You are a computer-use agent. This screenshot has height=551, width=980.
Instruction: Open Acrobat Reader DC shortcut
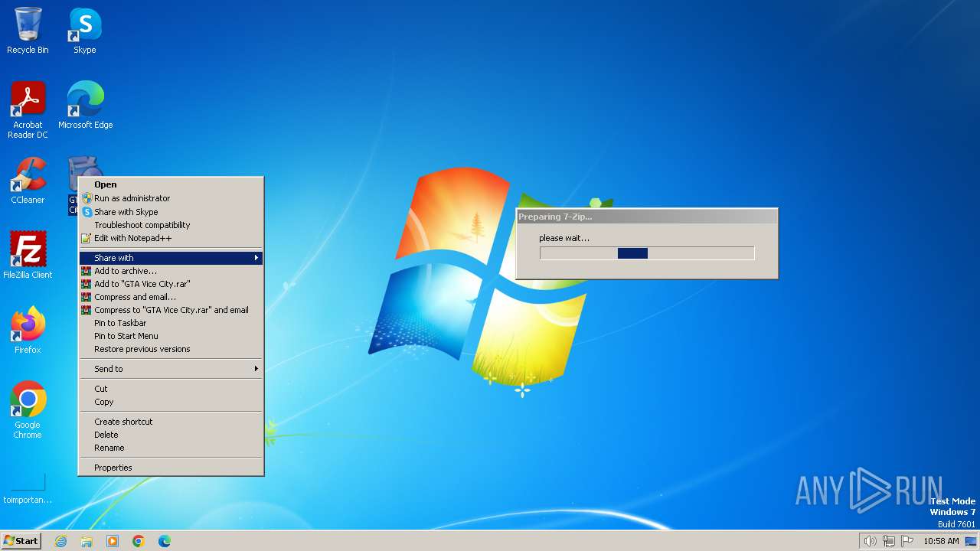[28, 109]
